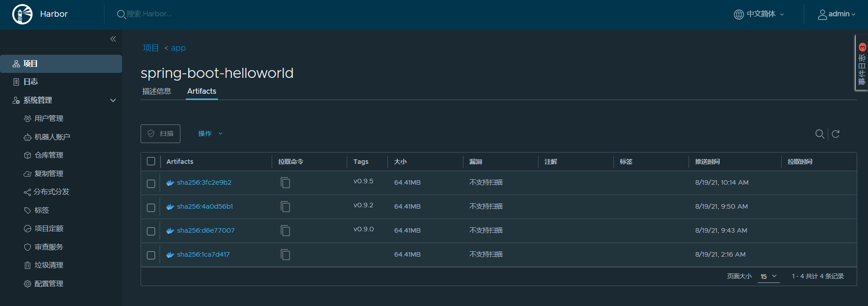Copy pull command for sha256:d6e77007
This screenshot has height=306, width=868.
285,230
